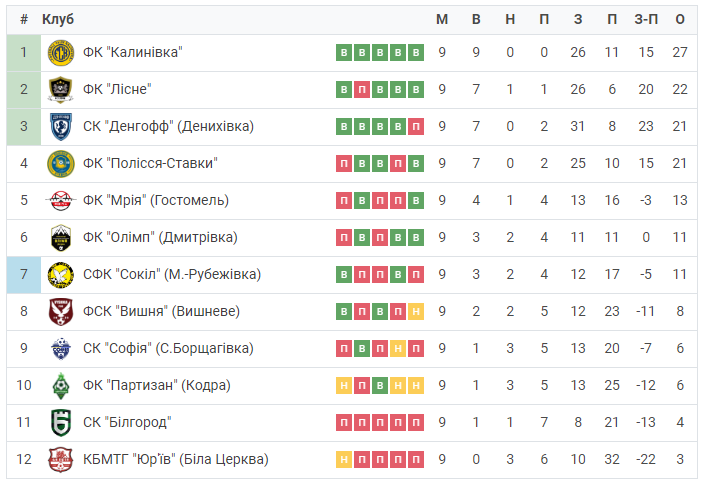The height and width of the screenshot is (486, 707).
Task: Sort by the З-П goal difference header
Action: coord(646,19)
